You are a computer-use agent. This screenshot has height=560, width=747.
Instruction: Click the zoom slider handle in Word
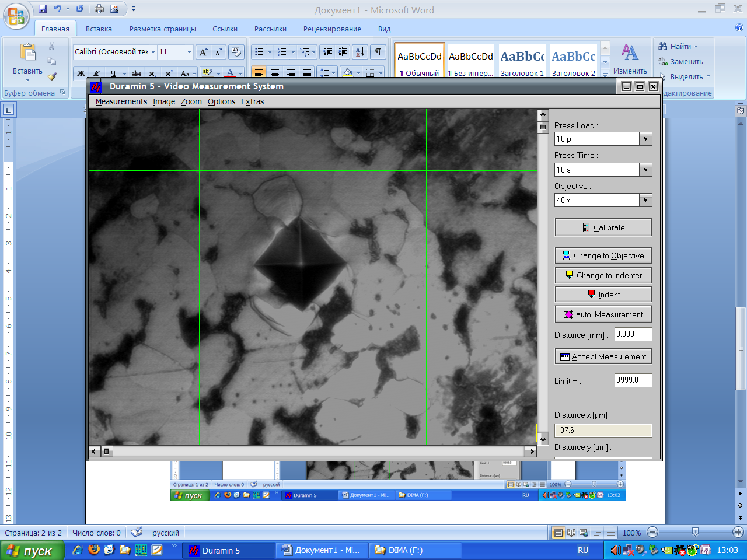695,532
